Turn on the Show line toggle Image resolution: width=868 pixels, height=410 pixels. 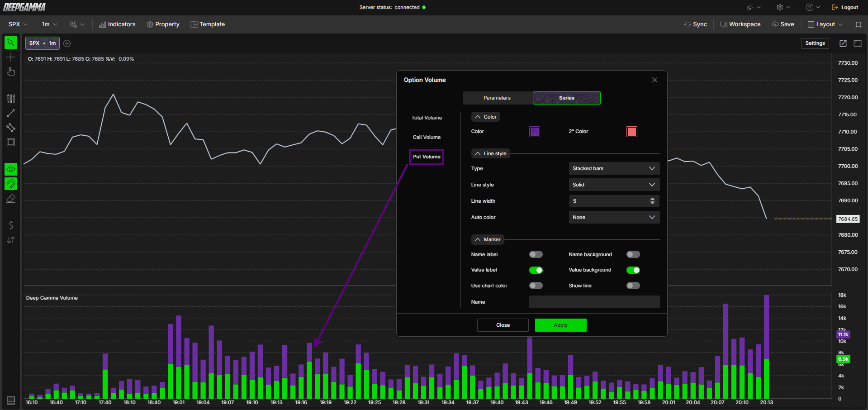(x=633, y=286)
